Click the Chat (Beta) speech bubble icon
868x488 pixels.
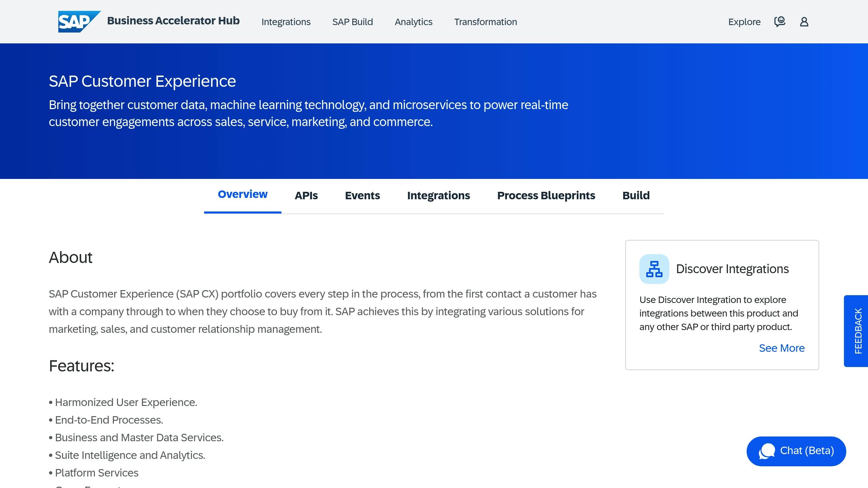(x=767, y=451)
